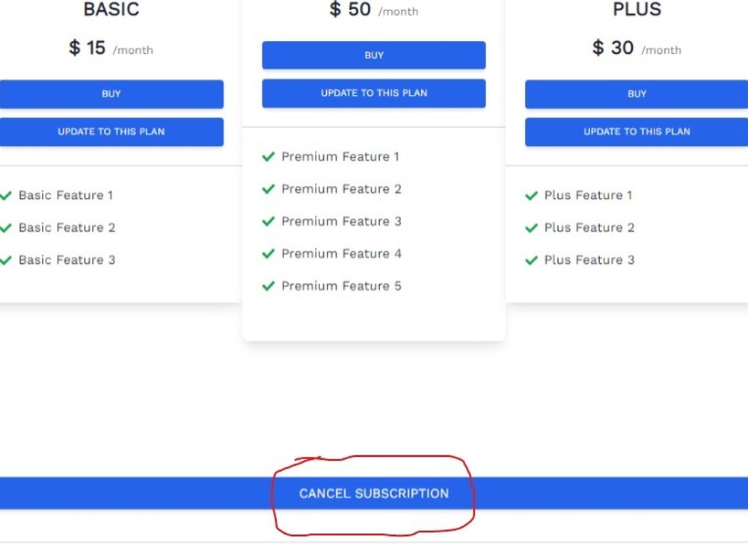This screenshot has height=560, width=748.
Task: Select the checkmark for Premium Feature 3
Action: (x=269, y=221)
